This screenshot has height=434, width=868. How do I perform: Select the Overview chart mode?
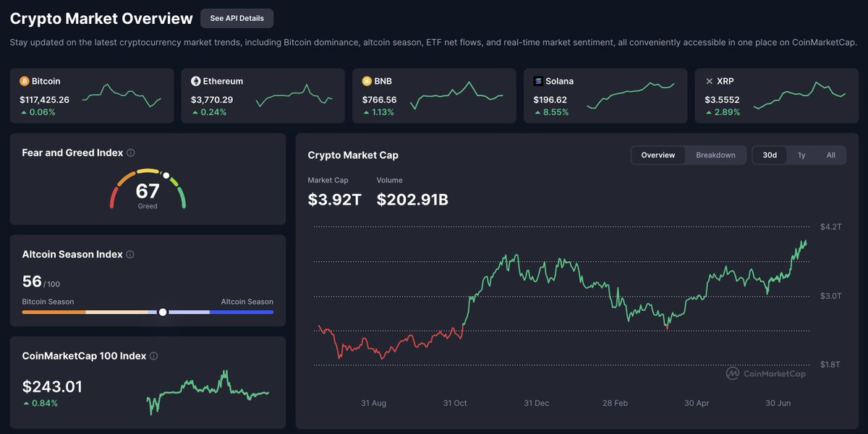click(658, 155)
